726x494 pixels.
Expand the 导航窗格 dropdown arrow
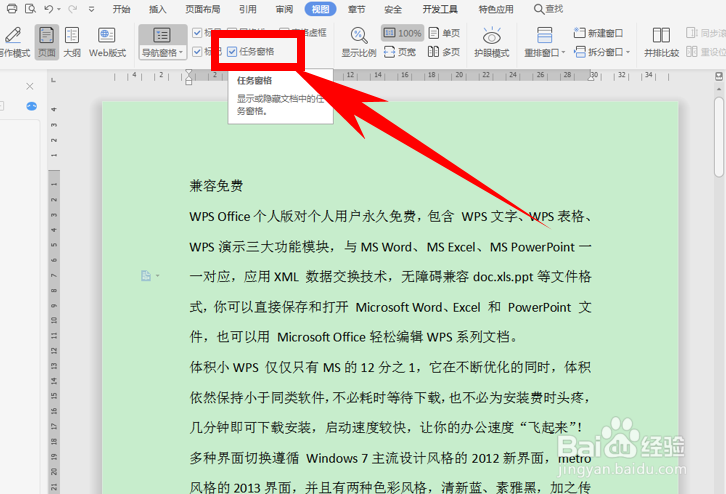click(x=181, y=53)
